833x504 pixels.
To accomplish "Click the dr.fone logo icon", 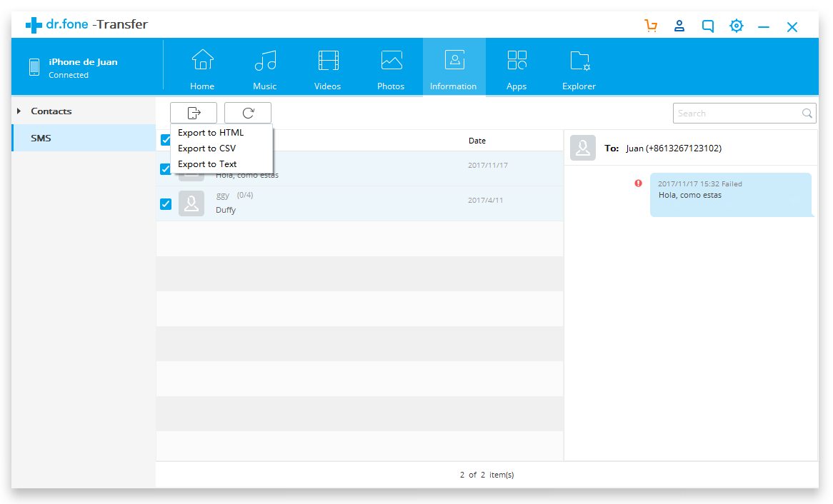I will coord(34,25).
